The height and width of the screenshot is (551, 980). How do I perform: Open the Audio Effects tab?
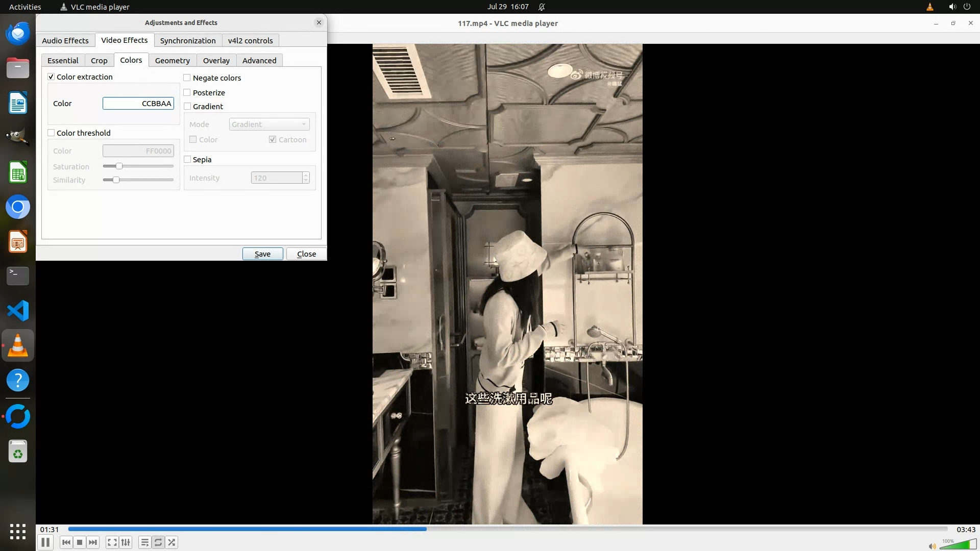65,41
